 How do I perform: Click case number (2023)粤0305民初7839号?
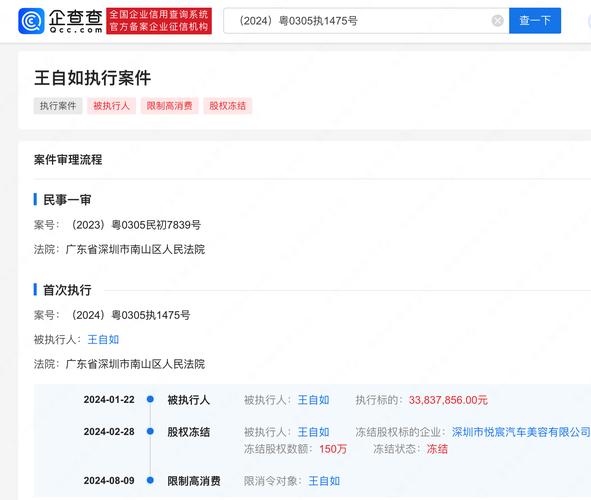tap(136, 225)
